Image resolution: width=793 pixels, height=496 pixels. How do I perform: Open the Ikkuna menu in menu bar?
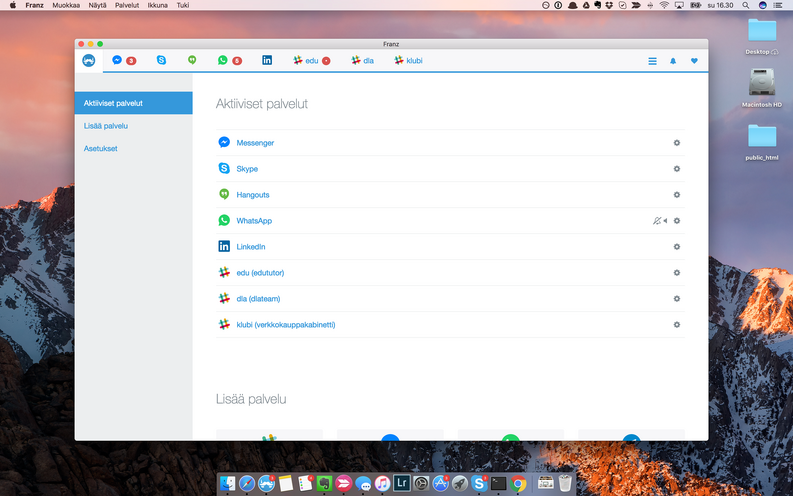(157, 5)
